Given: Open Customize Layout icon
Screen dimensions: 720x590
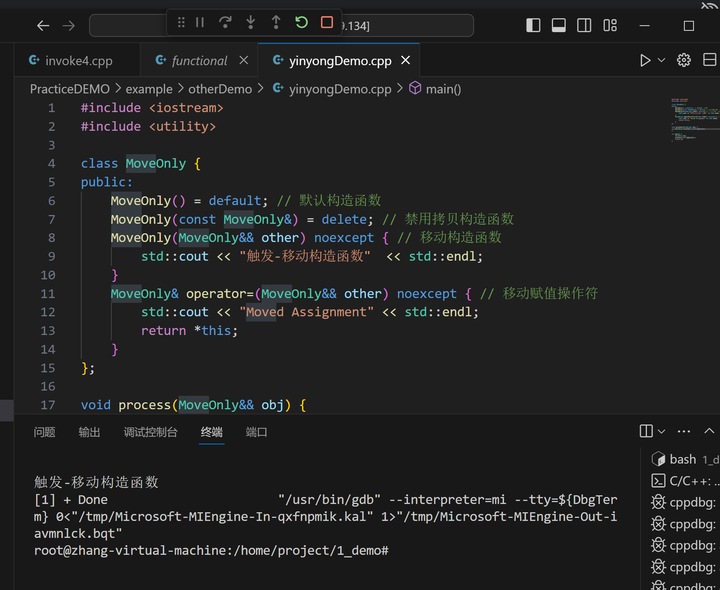Looking at the screenshot, I should click(610, 25).
